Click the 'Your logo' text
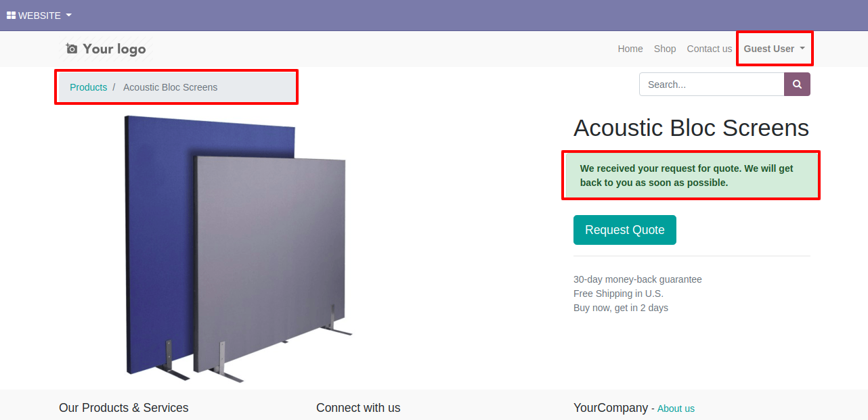This screenshot has height=420, width=868. click(x=114, y=49)
